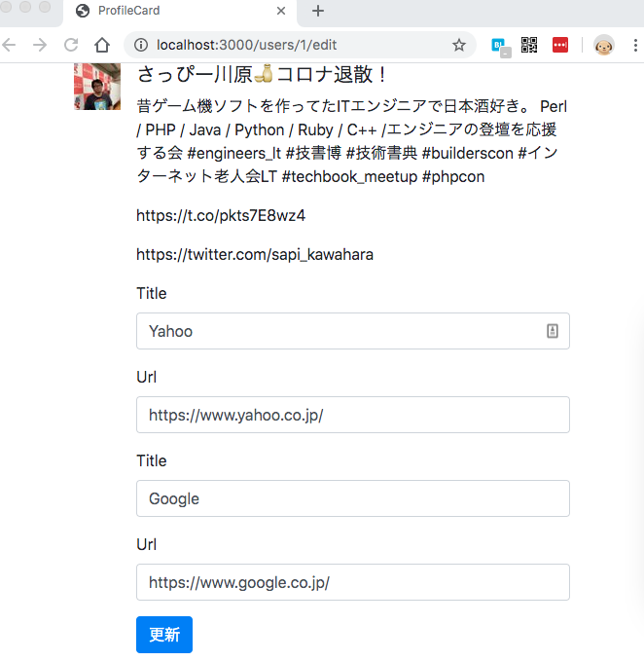The width and height of the screenshot is (644, 661).
Task: Click the Url label above google.co.jp field
Action: [x=147, y=544]
